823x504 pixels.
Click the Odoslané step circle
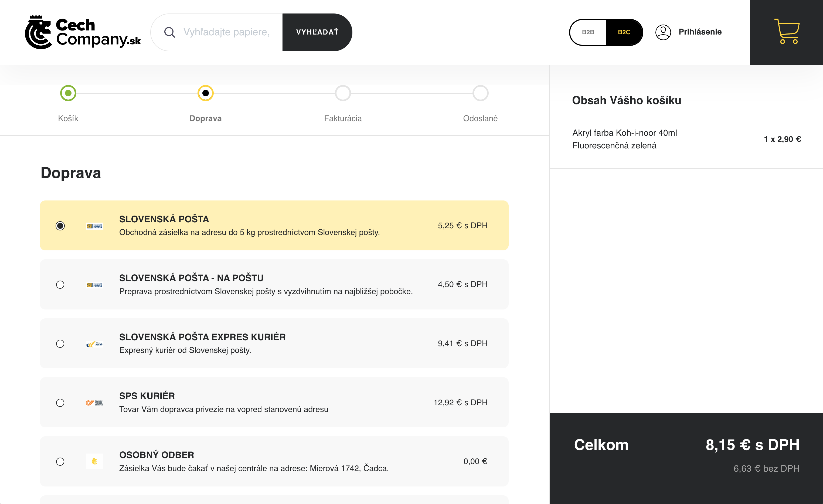(480, 93)
